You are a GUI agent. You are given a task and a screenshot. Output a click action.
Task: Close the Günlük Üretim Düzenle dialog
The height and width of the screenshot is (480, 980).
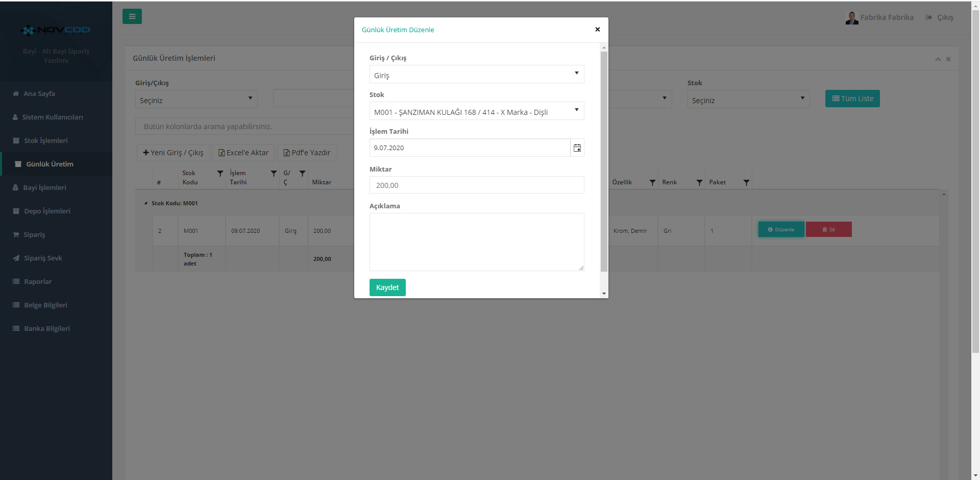[597, 30]
